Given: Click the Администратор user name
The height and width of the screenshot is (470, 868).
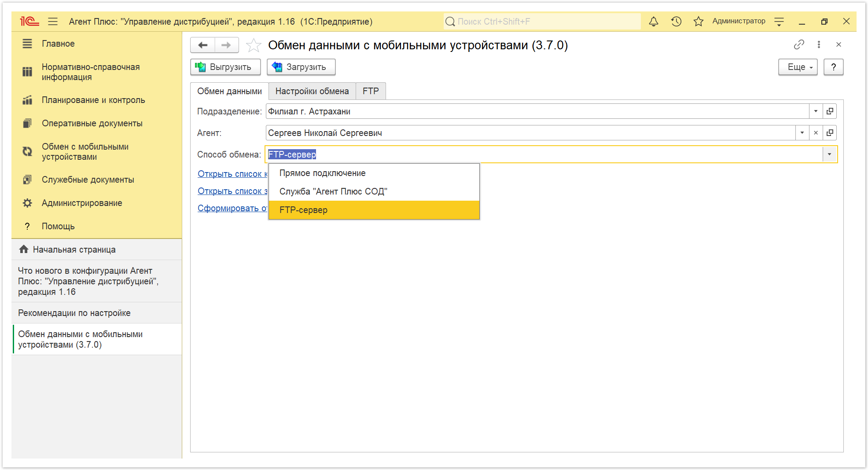Looking at the screenshot, I should 739,21.
